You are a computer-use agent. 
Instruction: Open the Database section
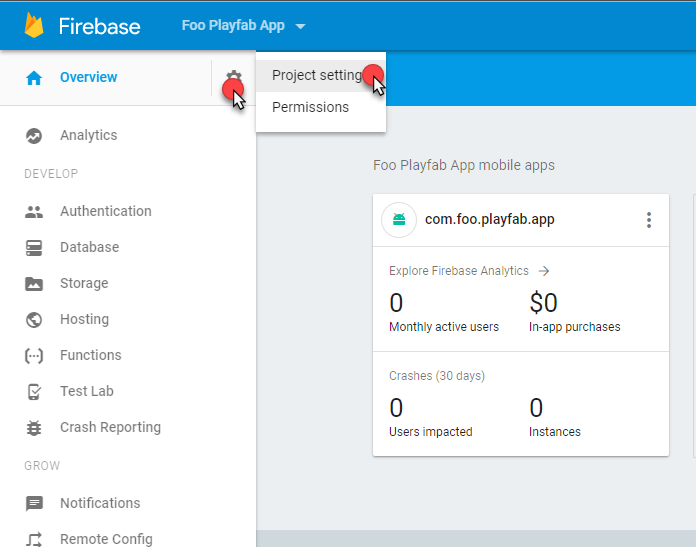click(x=89, y=247)
